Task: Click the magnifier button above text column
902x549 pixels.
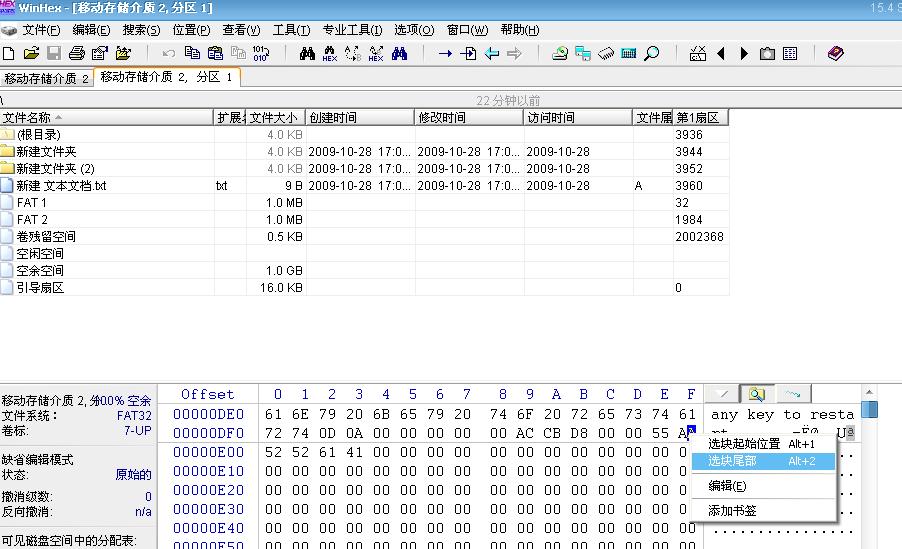Action: pos(756,394)
